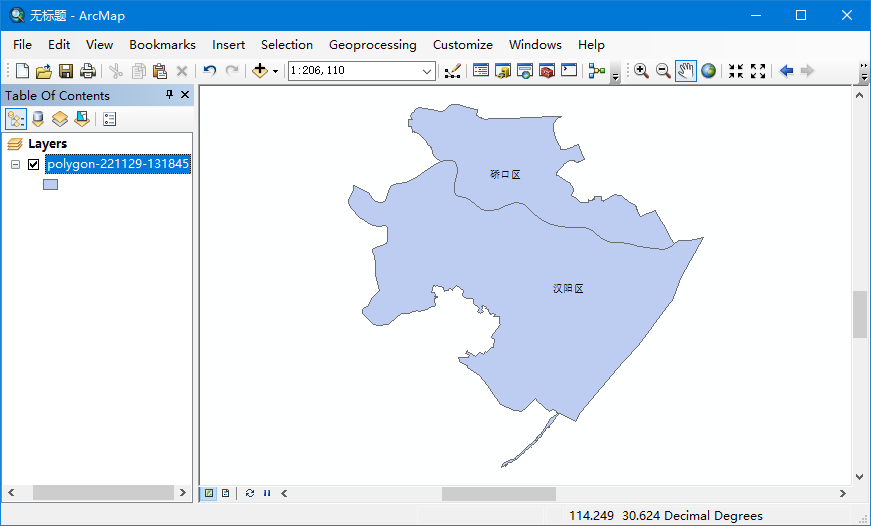The image size is (871, 526).
Task: Refresh the map display
Action: 250,493
